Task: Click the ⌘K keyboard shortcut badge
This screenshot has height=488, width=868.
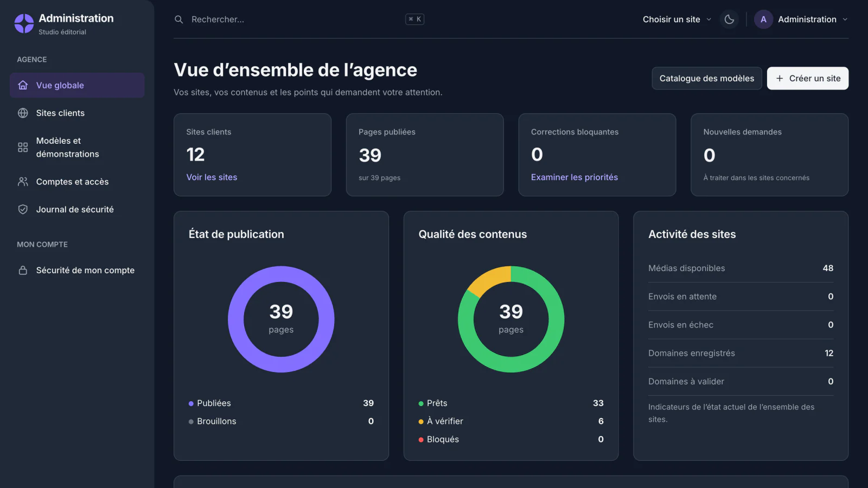Action: pos(414,20)
